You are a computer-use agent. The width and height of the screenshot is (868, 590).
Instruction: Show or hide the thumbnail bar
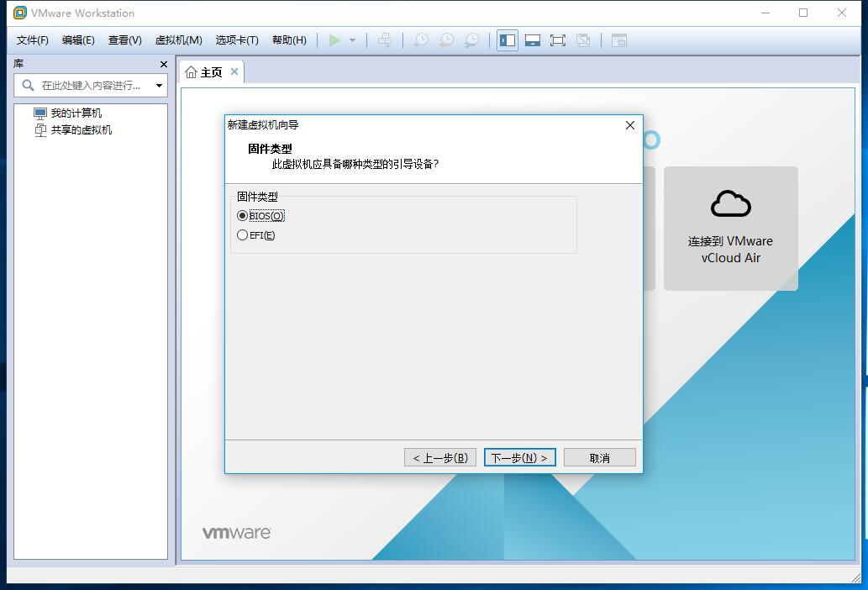(534, 40)
